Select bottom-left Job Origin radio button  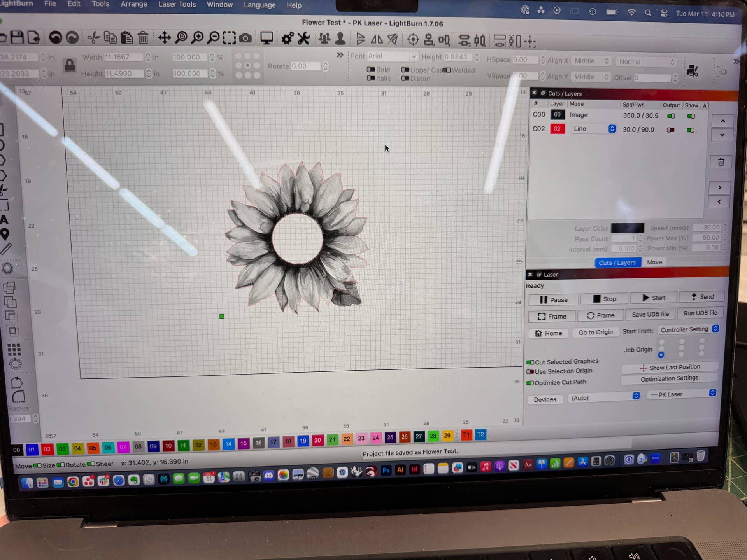click(x=661, y=355)
